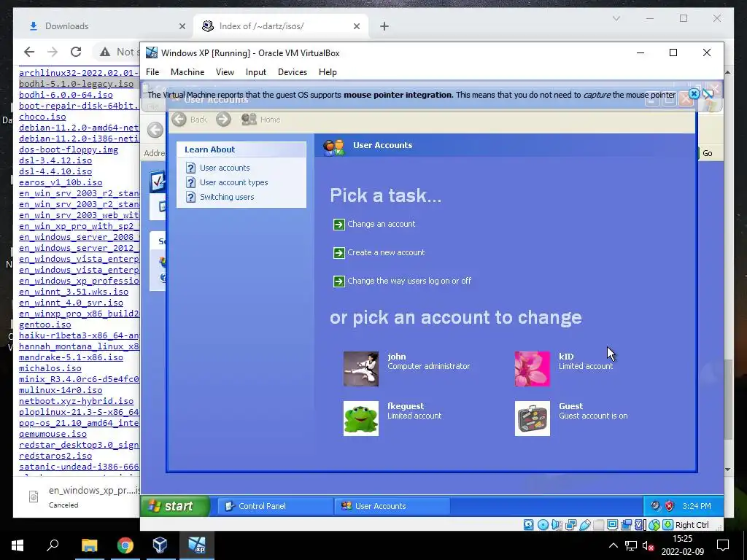Click Change the way users log on or off
Viewport: 747px width, 560px height.
tap(409, 281)
